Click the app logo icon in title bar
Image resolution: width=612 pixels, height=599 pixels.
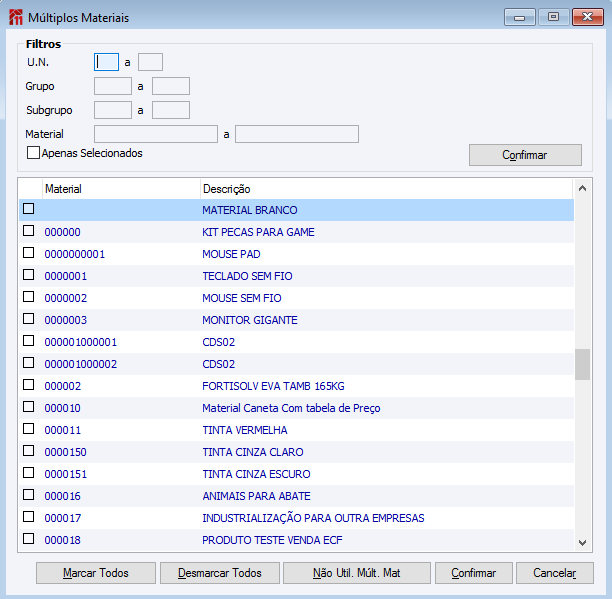click(x=16, y=18)
